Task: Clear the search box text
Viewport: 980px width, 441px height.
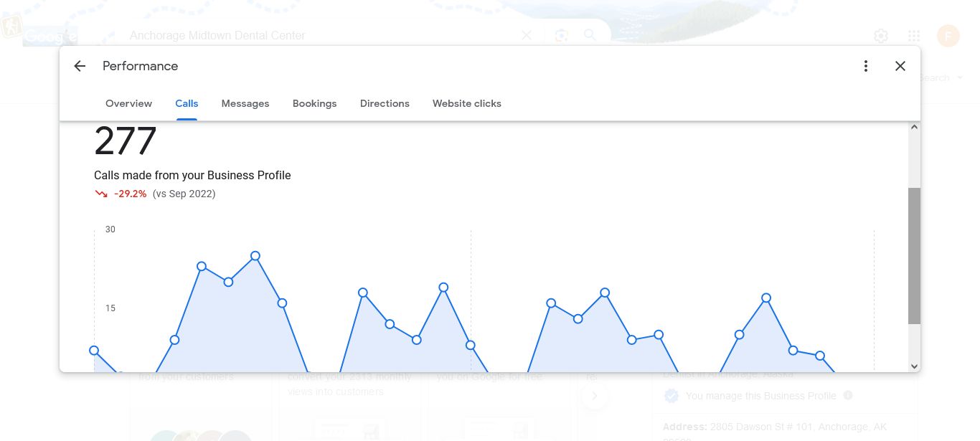Action: pos(527,35)
